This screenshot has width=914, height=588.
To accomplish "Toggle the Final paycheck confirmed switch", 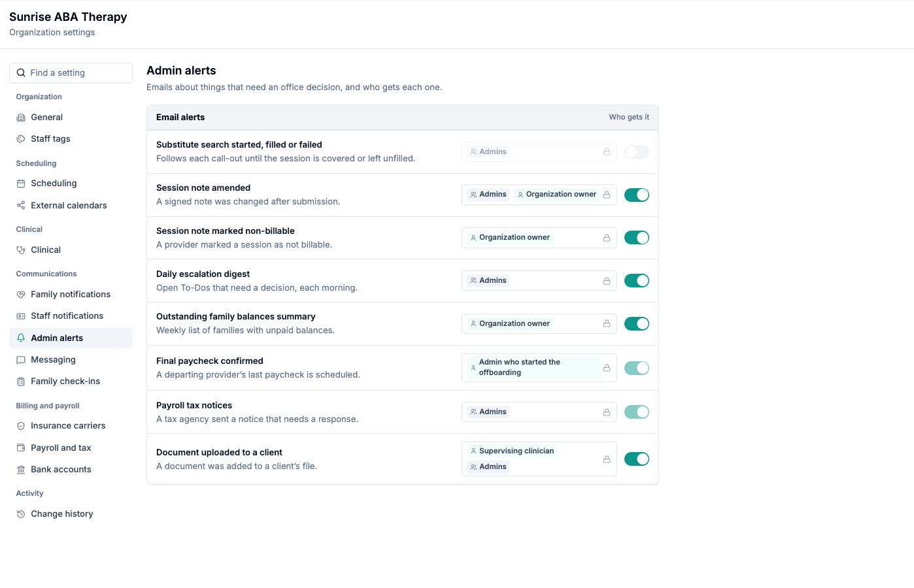I will tap(637, 368).
